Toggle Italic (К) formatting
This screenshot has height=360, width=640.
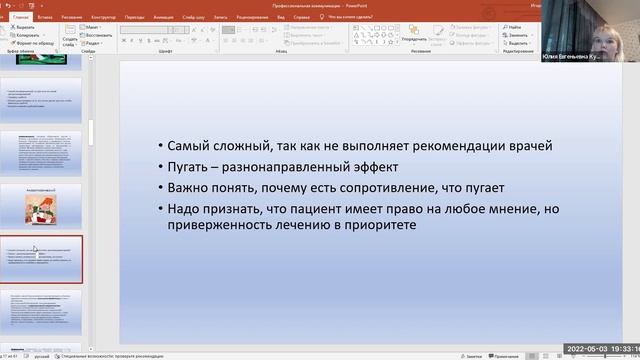click(132, 41)
